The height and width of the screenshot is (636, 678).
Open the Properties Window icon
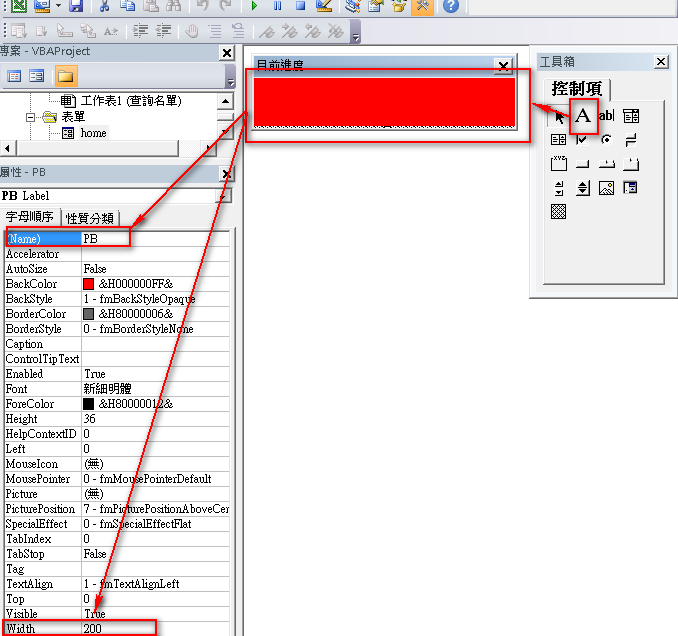(376, 5)
